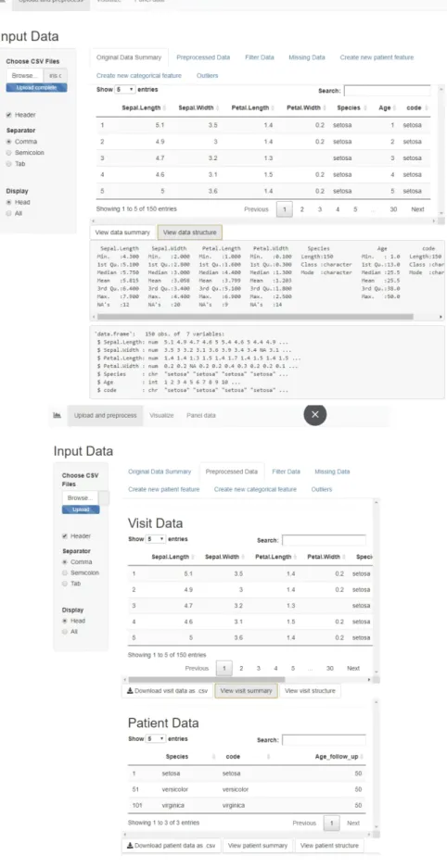Sort original data table by Petal.Width

[x=306, y=108]
